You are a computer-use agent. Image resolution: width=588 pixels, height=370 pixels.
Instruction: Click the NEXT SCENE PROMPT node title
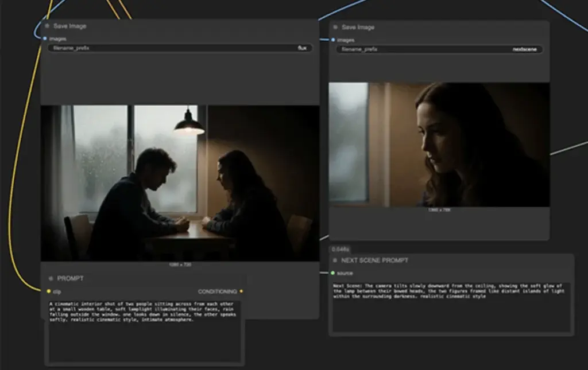click(375, 260)
